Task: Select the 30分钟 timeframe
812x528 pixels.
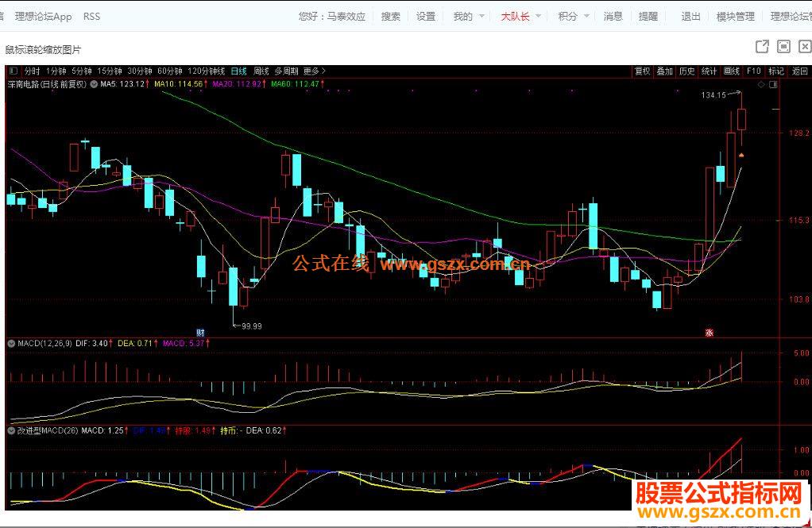Action: point(140,71)
